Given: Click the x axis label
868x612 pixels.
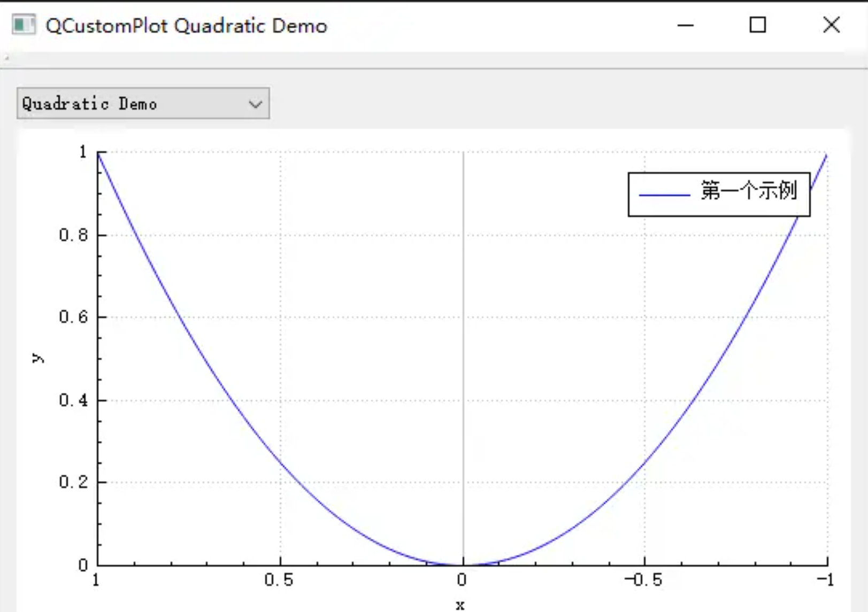Looking at the screenshot, I should (x=460, y=605).
